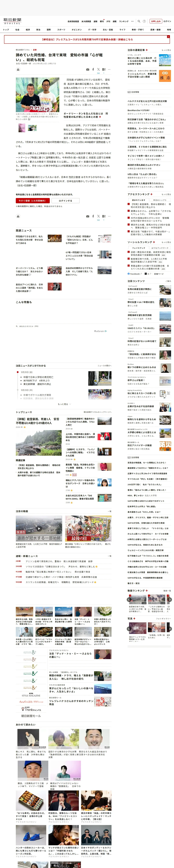Open ミッシェルバッハ 老舗洋菓子店 serial article
Viewport: 174px width, 868px height.
pos(142,75)
